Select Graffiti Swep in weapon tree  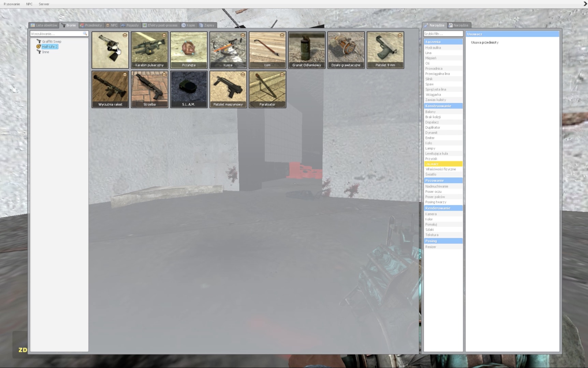tap(52, 42)
